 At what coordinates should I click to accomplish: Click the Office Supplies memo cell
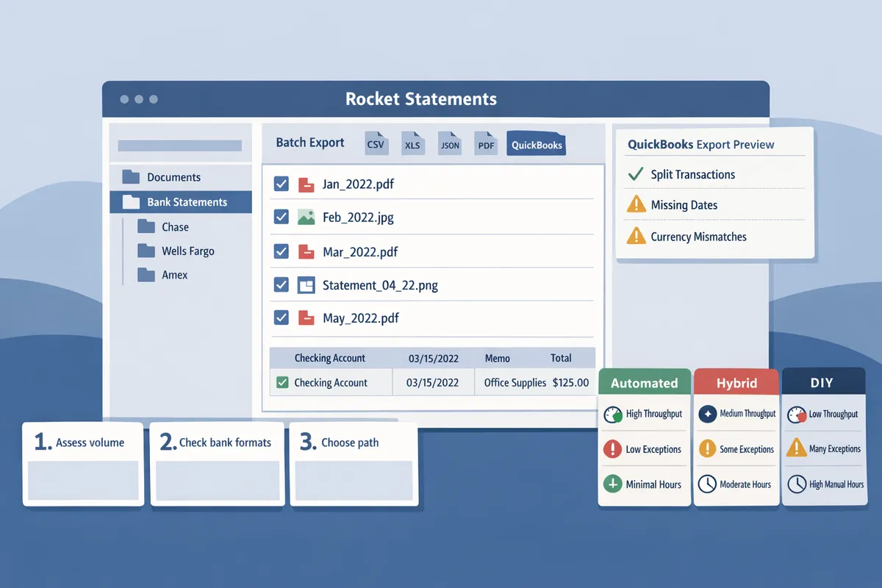(x=515, y=383)
